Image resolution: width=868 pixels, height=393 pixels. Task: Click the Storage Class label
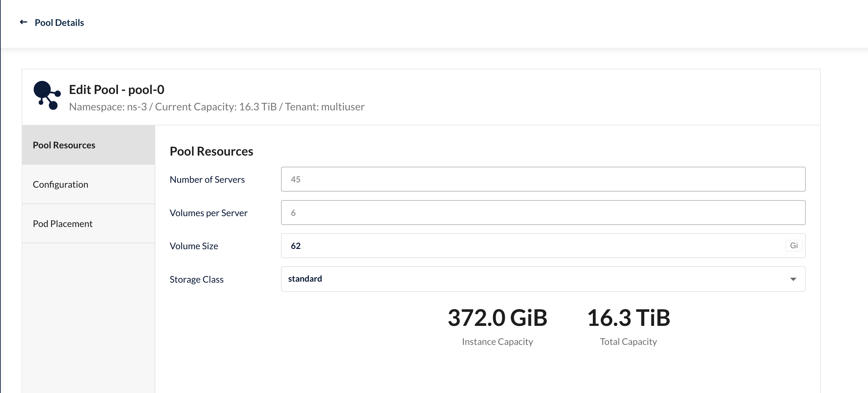(x=197, y=279)
